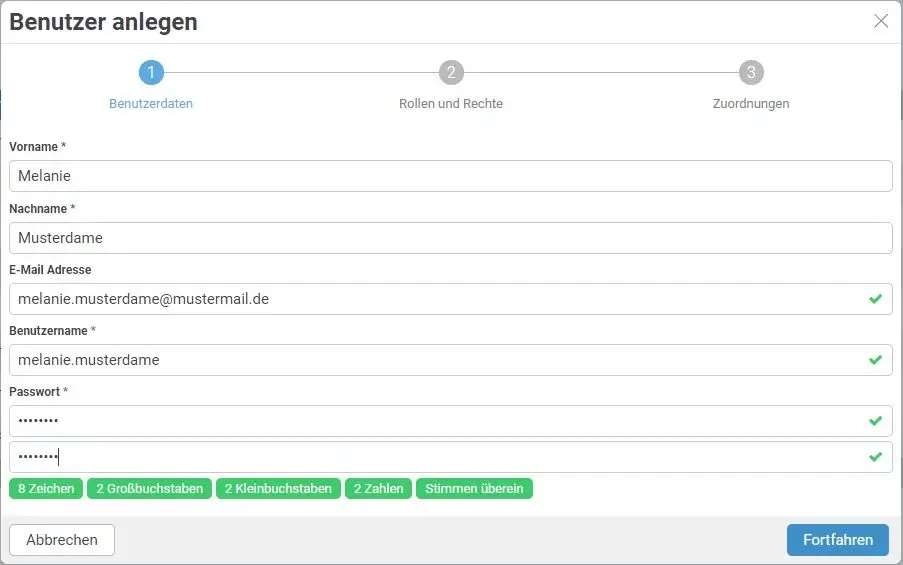The height and width of the screenshot is (565, 903).
Task: Click the Nachname field containing Musterdame
Action: 451,238
